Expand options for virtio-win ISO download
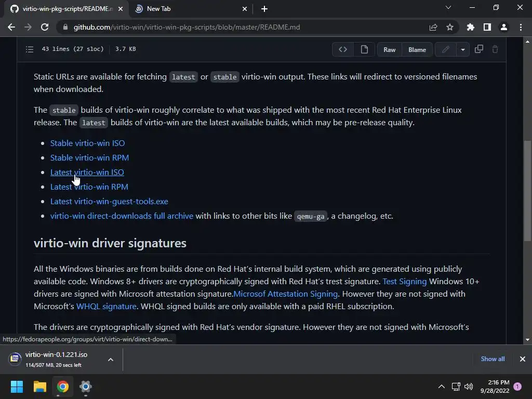The height and width of the screenshot is (399, 532). point(111,360)
